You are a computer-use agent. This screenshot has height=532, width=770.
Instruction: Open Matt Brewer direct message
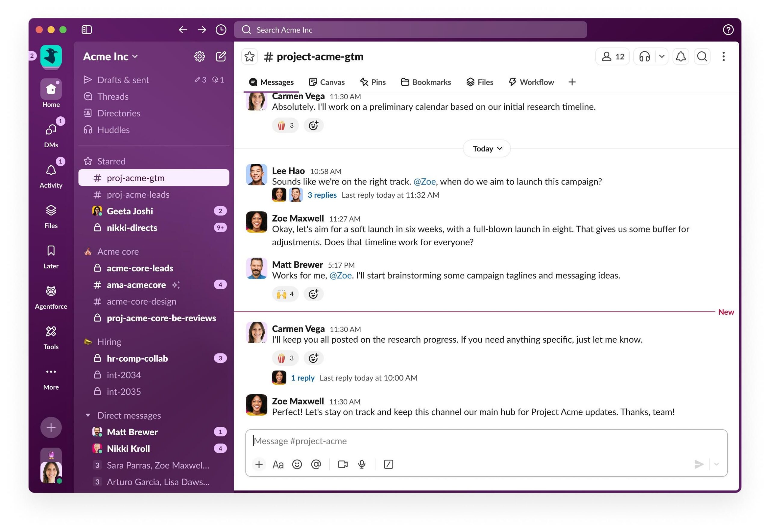click(x=154, y=432)
